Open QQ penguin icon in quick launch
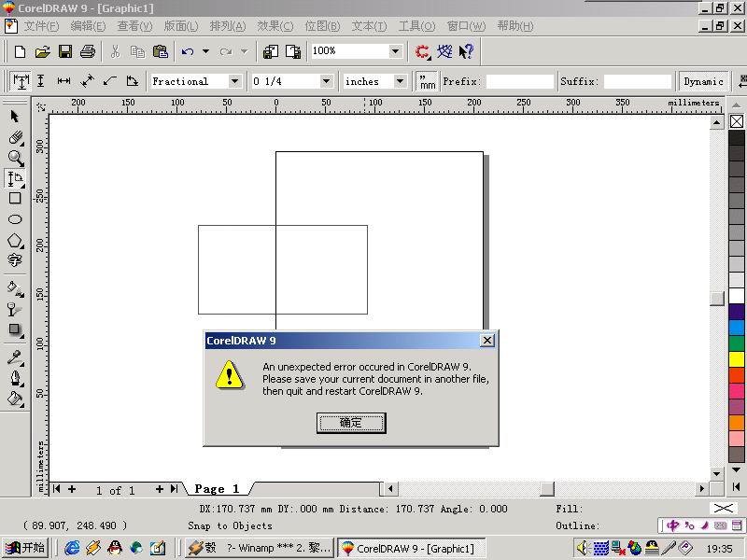The height and width of the screenshot is (560, 747). [114, 548]
